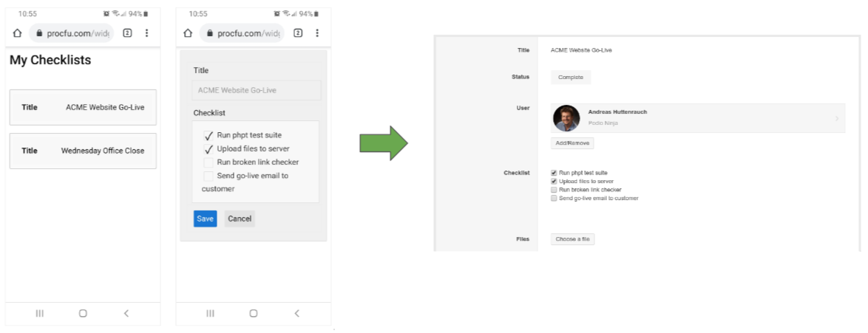This screenshot has height=333, width=868.
Task: Uncheck 'Upload files to server' in Podio form
Action: 554,182
